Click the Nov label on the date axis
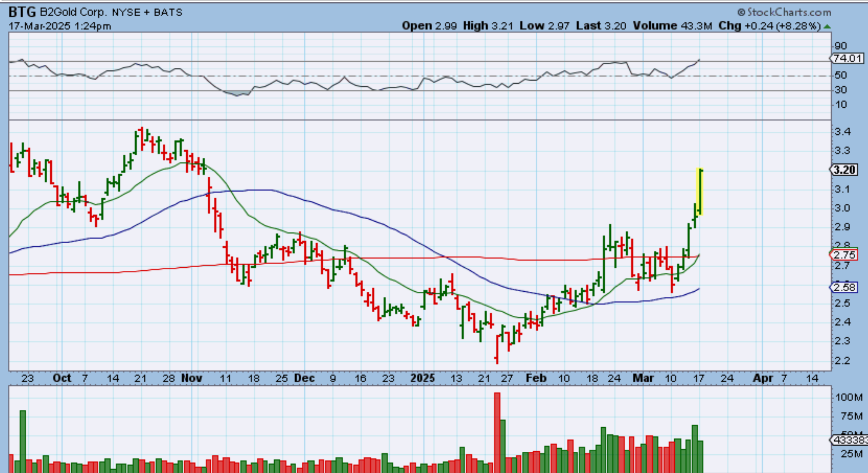Image resolution: width=868 pixels, height=473 pixels. pos(191,378)
